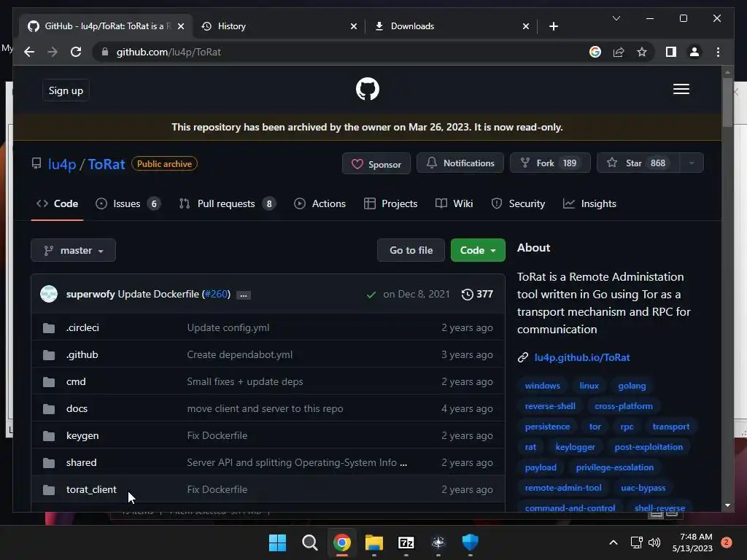Open the green Code dropdown button
Image resolution: width=747 pixels, height=560 pixels.
[478, 251]
